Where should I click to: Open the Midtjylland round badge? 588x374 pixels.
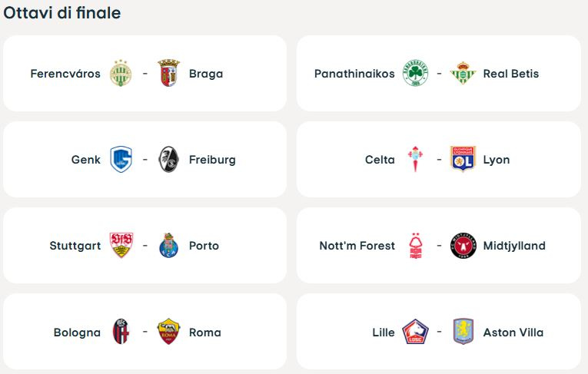coord(463,246)
